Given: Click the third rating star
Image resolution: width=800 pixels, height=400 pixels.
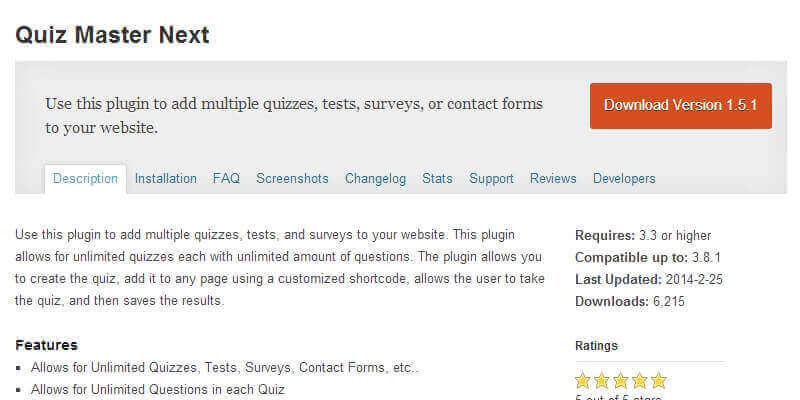Looking at the screenshot, I should tap(621, 380).
